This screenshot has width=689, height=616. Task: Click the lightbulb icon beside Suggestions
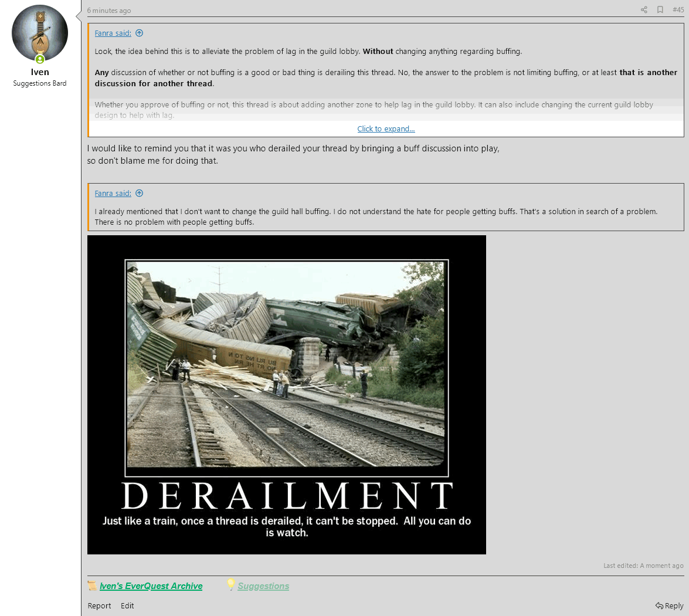pos(231,584)
